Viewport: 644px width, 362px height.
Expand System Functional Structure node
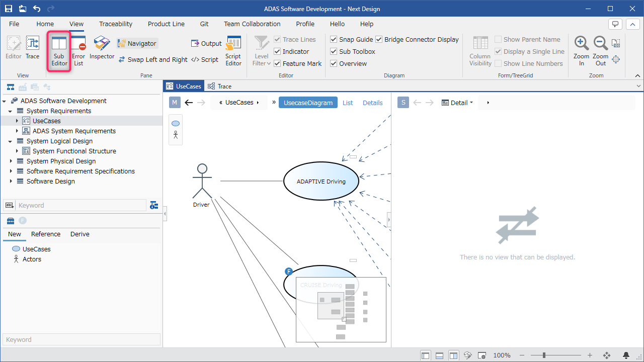coord(17,151)
